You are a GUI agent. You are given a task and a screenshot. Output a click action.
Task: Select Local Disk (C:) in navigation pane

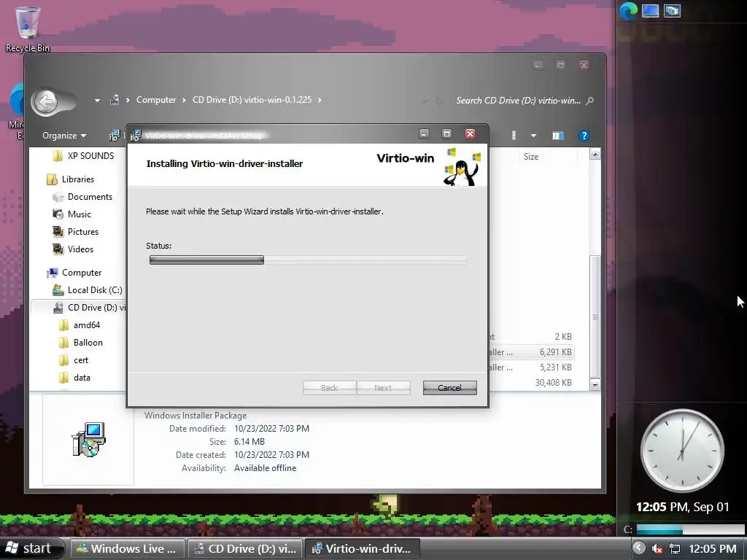[88, 290]
